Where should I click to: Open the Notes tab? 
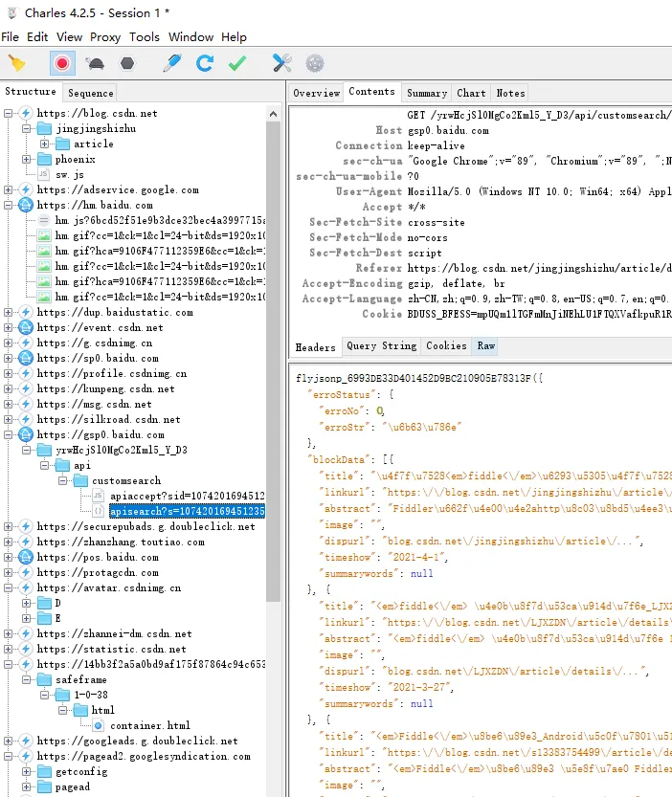pos(510,93)
